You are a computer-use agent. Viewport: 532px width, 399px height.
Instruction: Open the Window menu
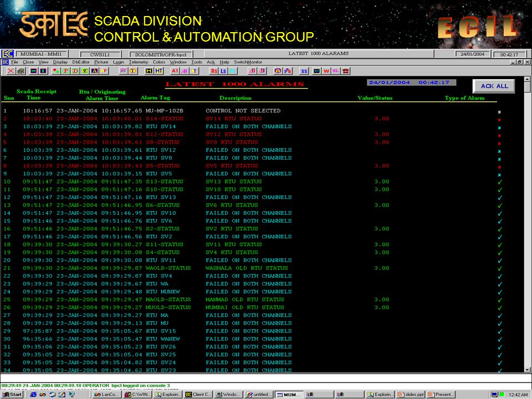pos(178,62)
